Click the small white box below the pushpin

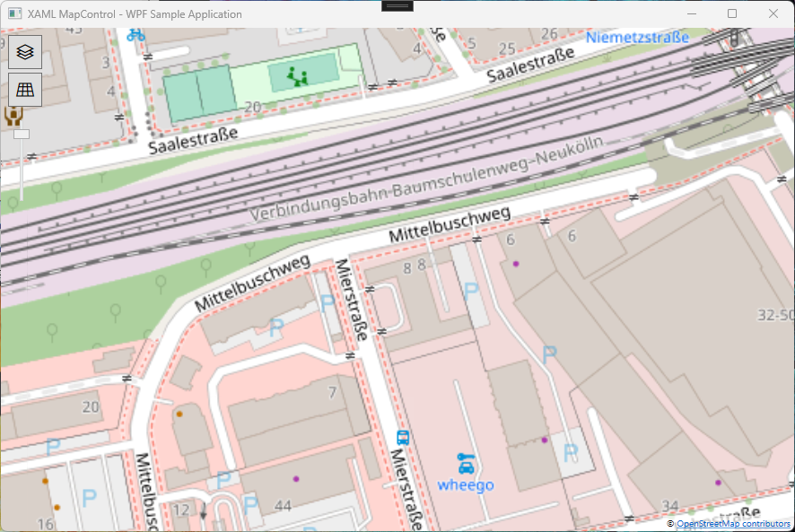[20, 134]
